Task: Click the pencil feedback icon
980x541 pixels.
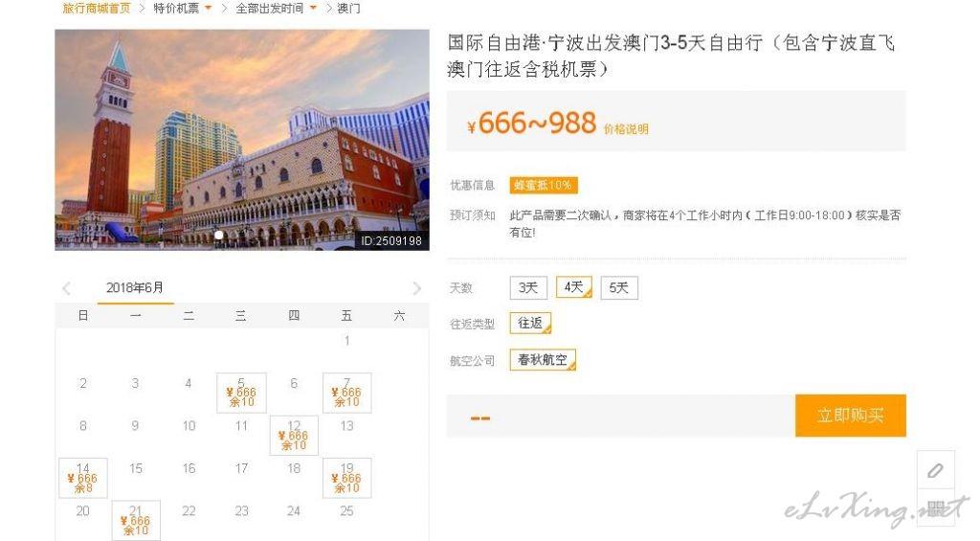Action: point(936,470)
